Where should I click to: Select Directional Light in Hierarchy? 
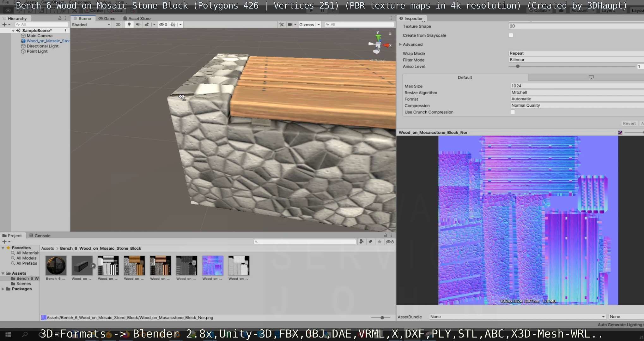pos(43,46)
